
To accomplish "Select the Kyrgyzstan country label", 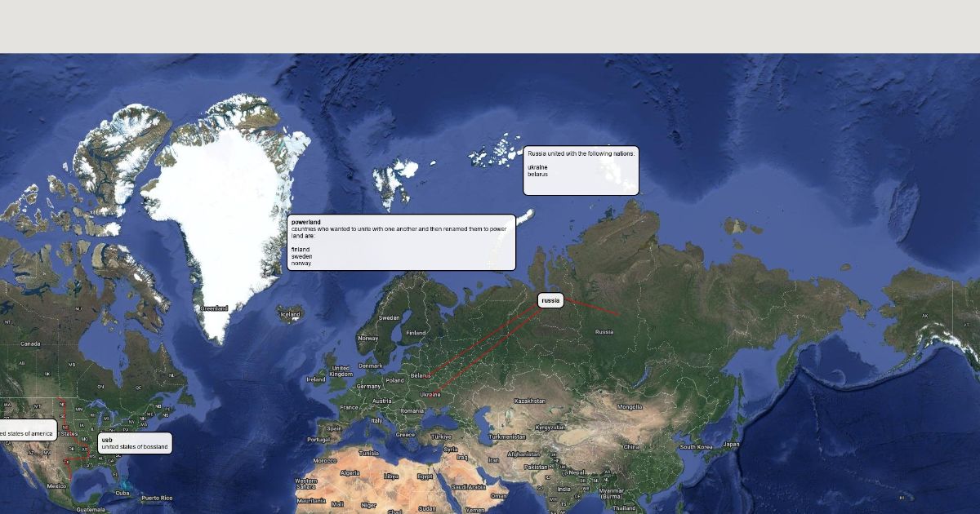I will (550, 427).
